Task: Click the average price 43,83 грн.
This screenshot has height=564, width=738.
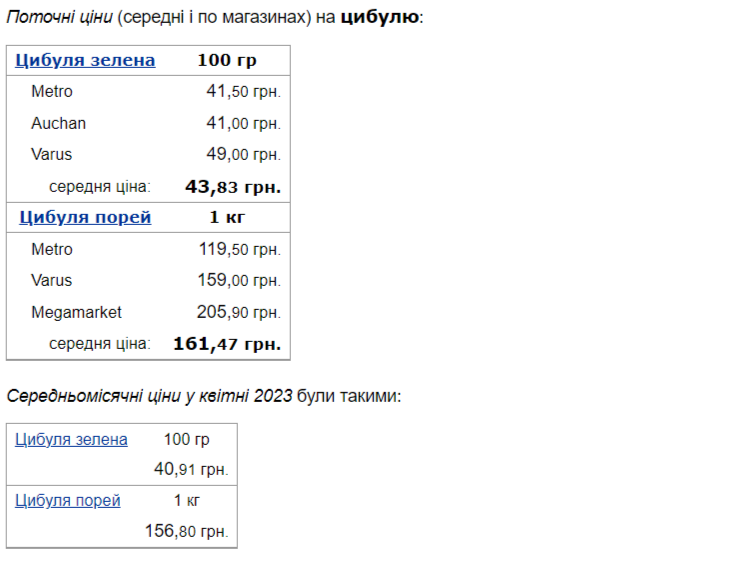Action: (233, 187)
